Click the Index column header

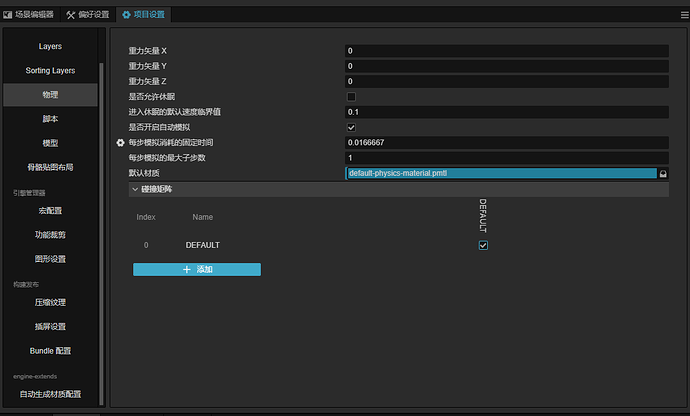pos(146,217)
